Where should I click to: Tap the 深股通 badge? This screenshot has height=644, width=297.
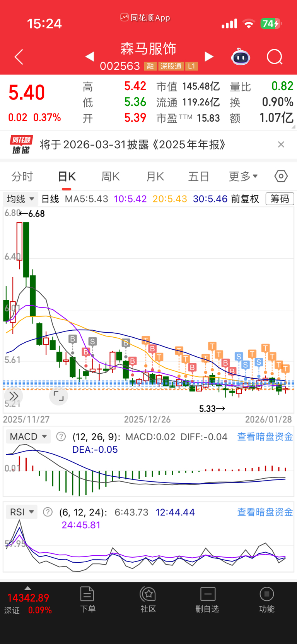pyautogui.click(x=171, y=66)
